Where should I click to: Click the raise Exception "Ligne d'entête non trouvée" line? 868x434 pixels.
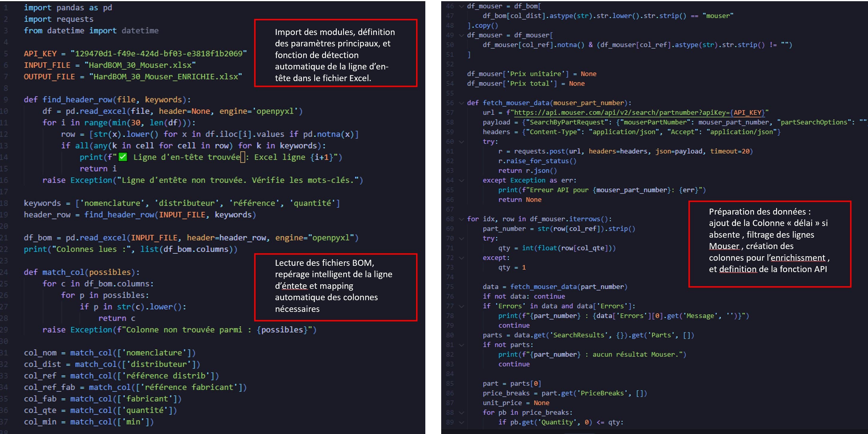(203, 180)
